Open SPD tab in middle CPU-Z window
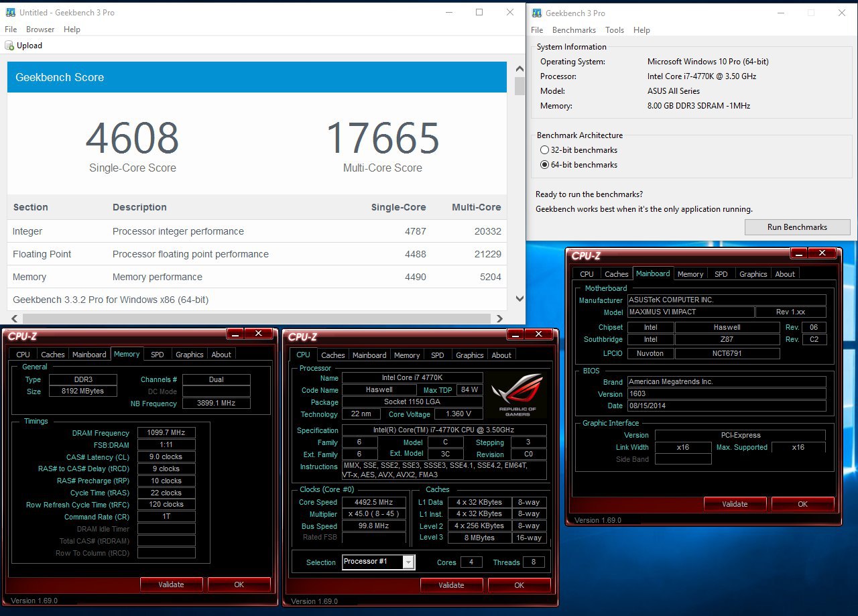This screenshot has width=858, height=616. pyautogui.click(x=437, y=355)
